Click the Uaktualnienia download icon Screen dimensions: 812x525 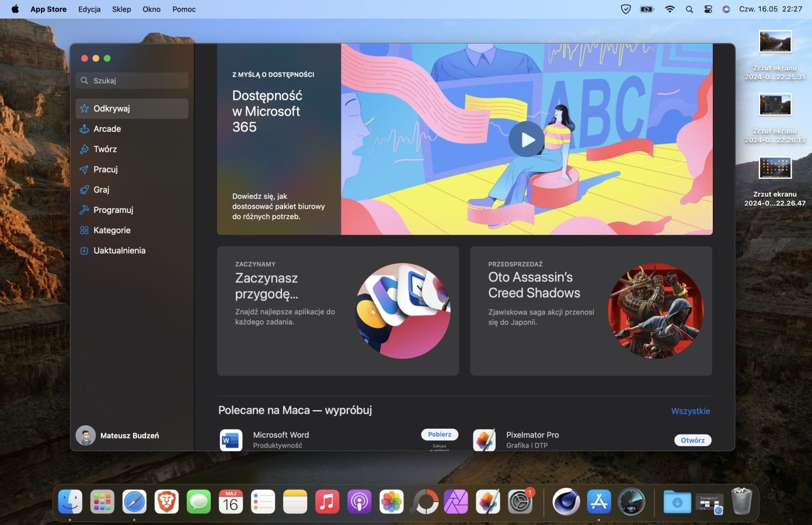(x=84, y=251)
